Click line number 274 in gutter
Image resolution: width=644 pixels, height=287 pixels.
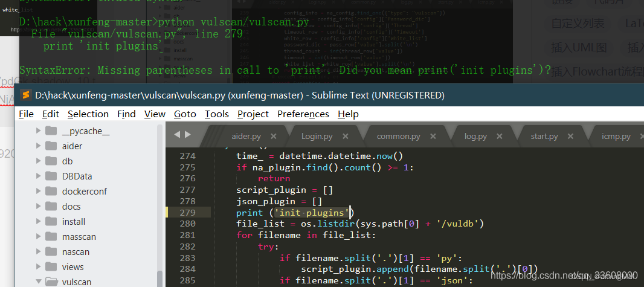click(188, 156)
